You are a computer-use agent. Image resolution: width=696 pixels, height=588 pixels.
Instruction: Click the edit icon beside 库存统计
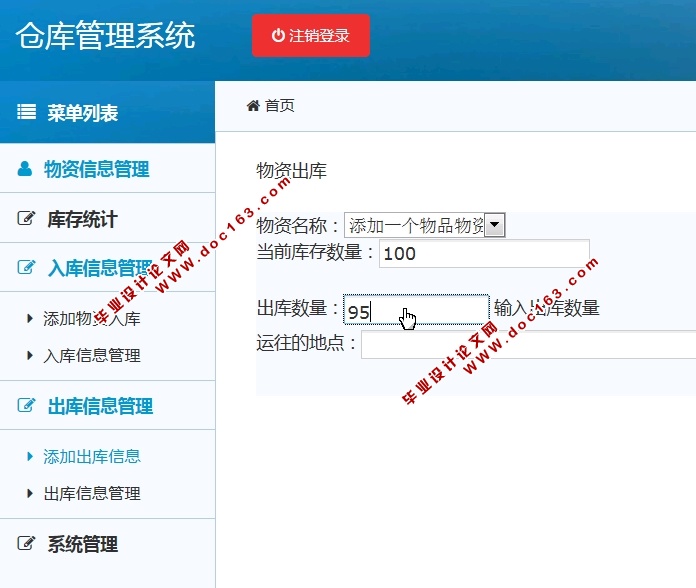coord(26,218)
